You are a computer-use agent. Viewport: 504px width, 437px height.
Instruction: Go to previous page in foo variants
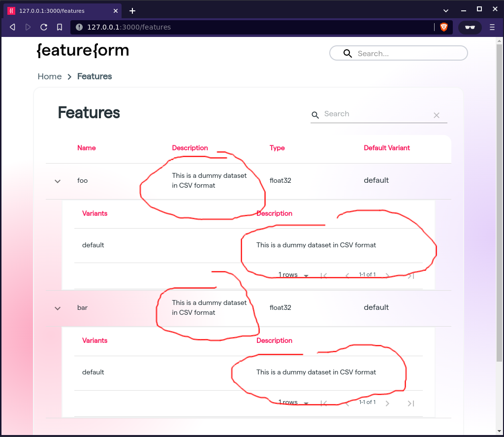click(347, 275)
